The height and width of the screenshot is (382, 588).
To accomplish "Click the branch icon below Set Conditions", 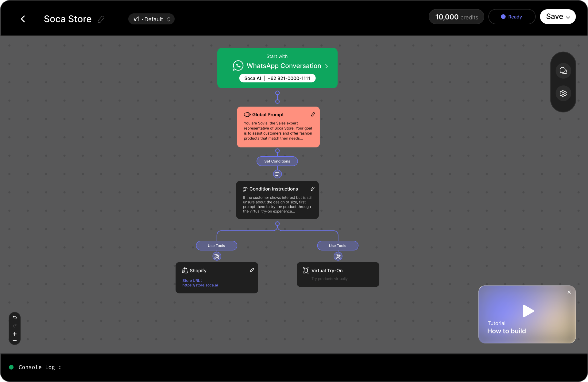I will pyautogui.click(x=277, y=174).
